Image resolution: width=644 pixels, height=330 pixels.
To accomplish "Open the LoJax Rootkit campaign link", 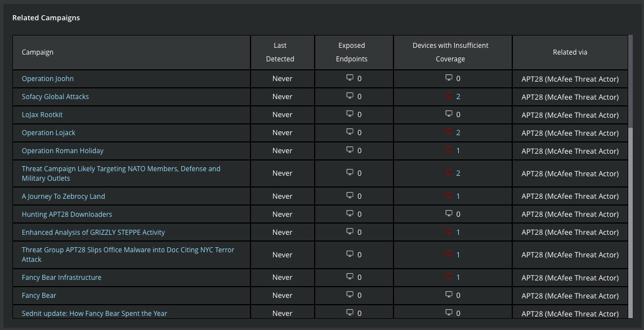I will pyautogui.click(x=42, y=115).
